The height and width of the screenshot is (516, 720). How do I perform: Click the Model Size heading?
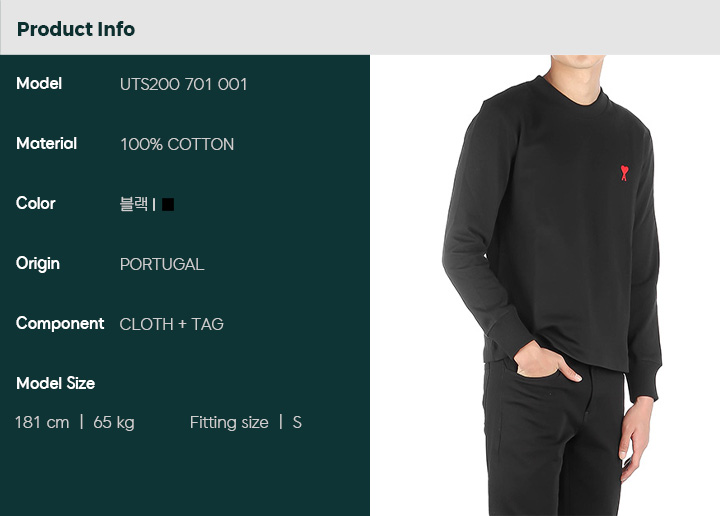point(56,383)
